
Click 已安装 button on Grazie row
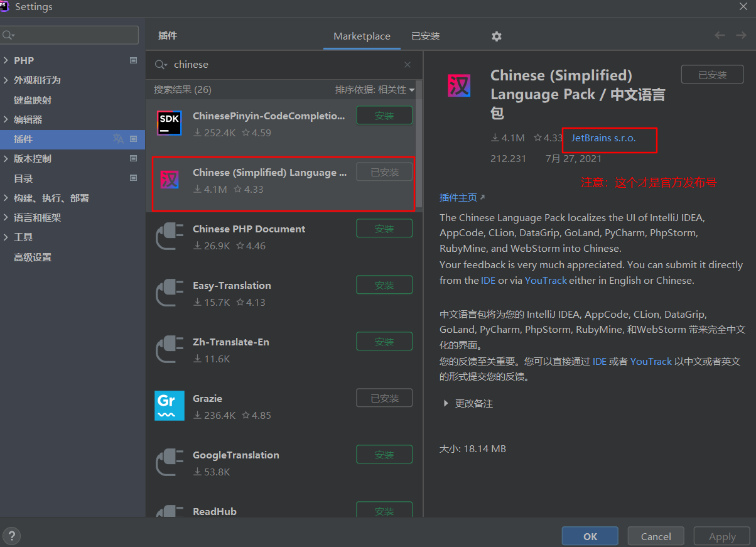(x=384, y=398)
